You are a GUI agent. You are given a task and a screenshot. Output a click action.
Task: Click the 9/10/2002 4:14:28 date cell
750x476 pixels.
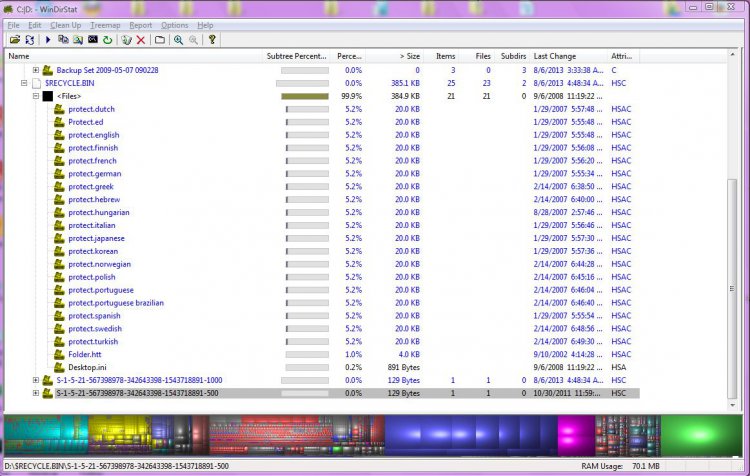pyautogui.click(x=568, y=354)
